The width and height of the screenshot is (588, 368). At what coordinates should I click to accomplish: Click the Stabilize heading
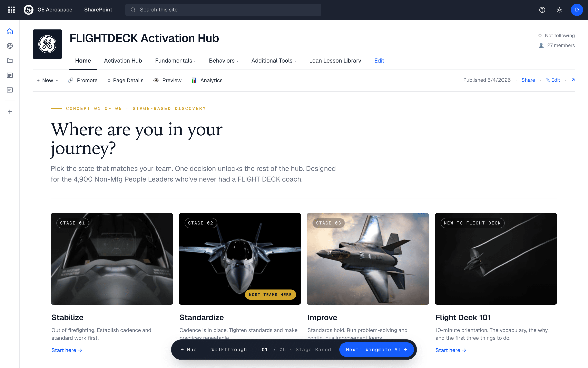click(x=67, y=317)
